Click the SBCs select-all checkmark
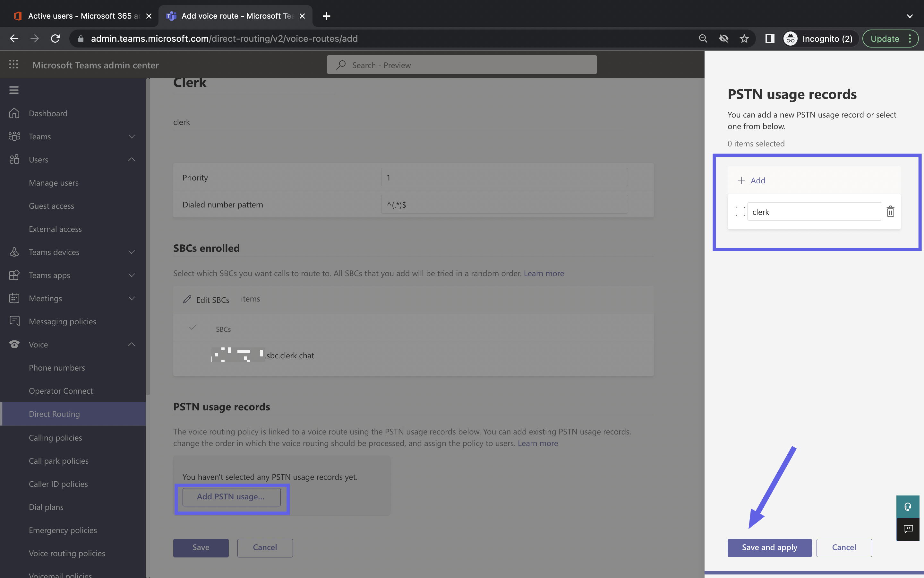 (193, 327)
